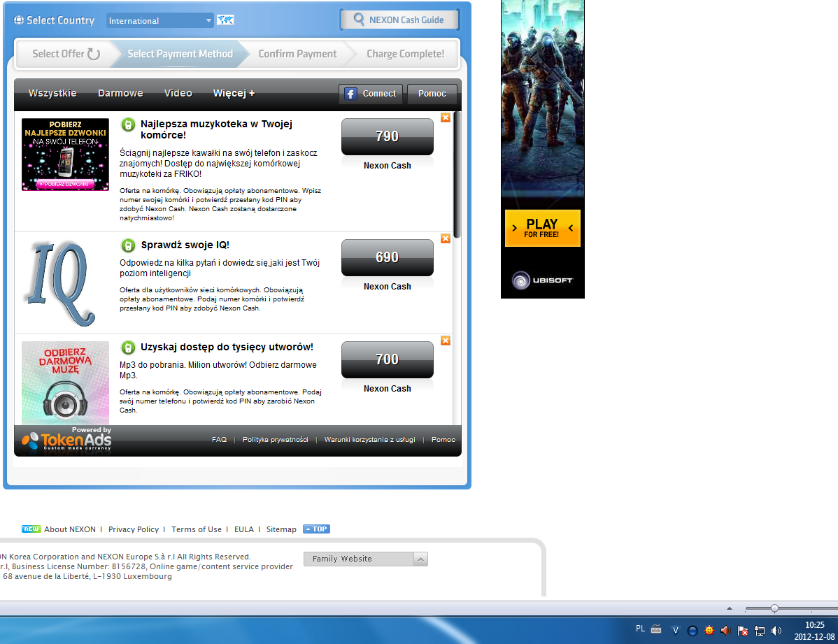Click the soldiers artwork in Ubisoft ad

pyautogui.click(x=542, y=99)
